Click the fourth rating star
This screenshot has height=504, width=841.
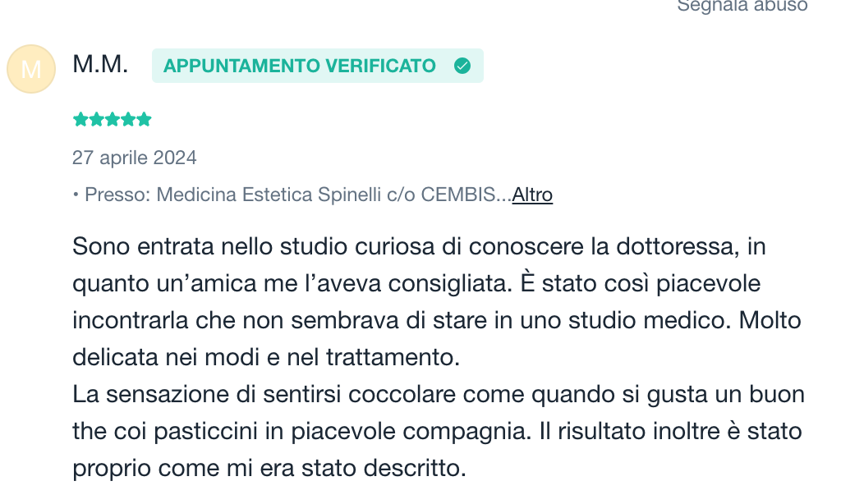point(128,120)
